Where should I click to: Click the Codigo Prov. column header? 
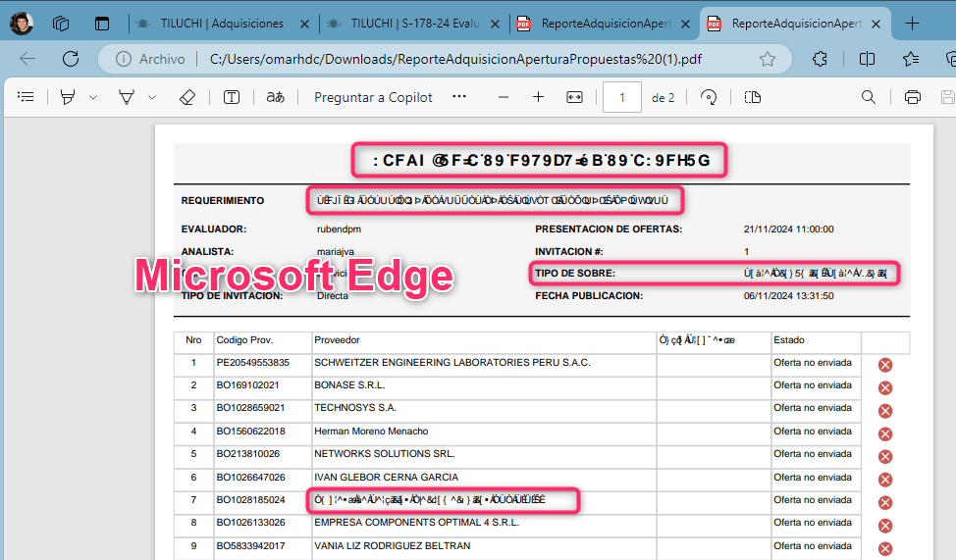(x=244, y=340)
